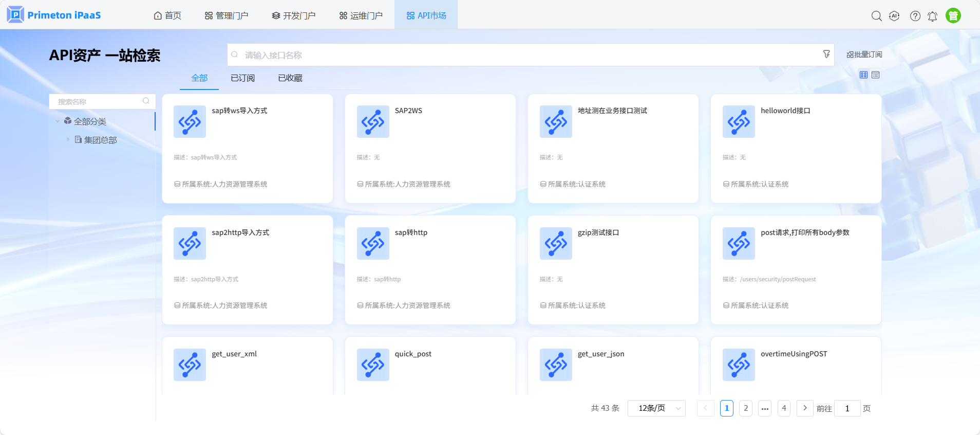This screenshot has height=435, width=980.
Task: Open the 12条/页 page size dropdown
Action: pyautogui.click(x=656, y=408)
